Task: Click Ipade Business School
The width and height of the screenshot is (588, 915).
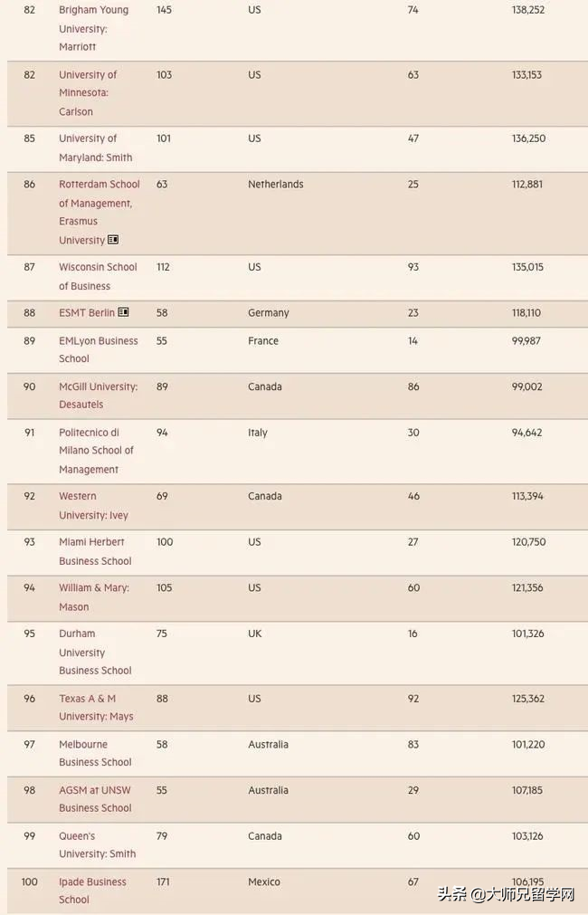Action: [92, 891]
